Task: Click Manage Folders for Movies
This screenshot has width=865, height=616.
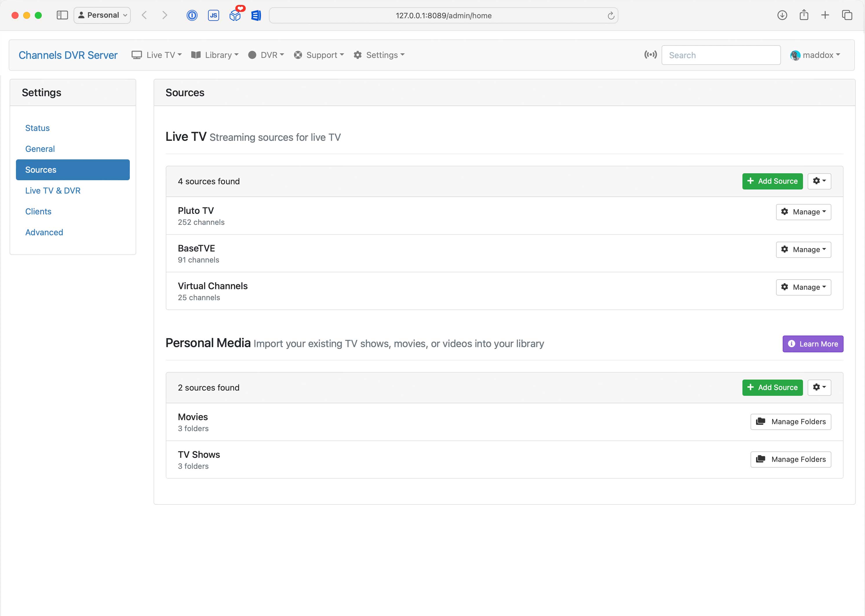Action: (791, 421)
